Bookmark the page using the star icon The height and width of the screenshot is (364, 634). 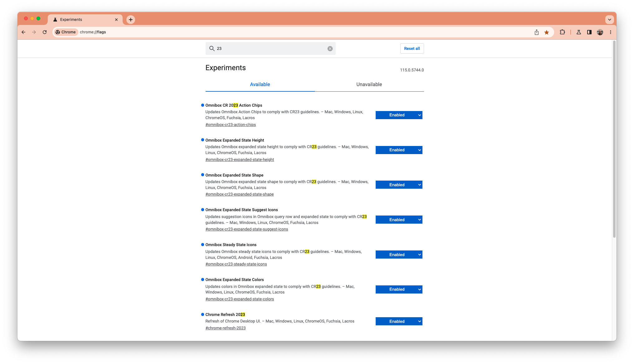(547, 32)
